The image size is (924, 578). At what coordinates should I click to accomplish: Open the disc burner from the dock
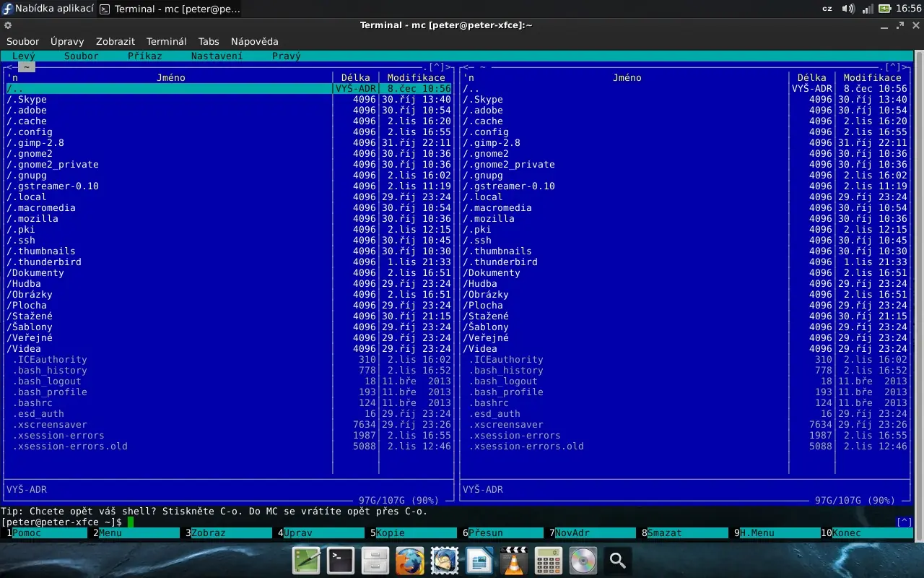click(583, 560)
